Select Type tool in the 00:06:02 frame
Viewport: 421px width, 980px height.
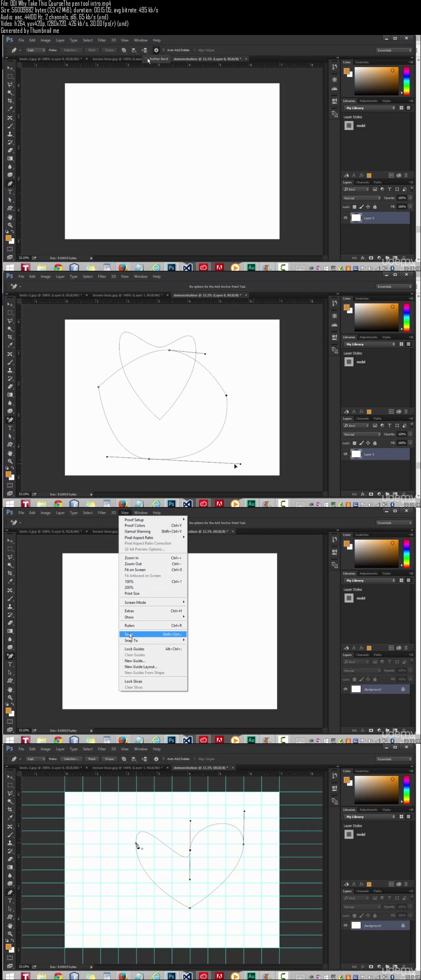pyautogui.click(x=10, y=428)
